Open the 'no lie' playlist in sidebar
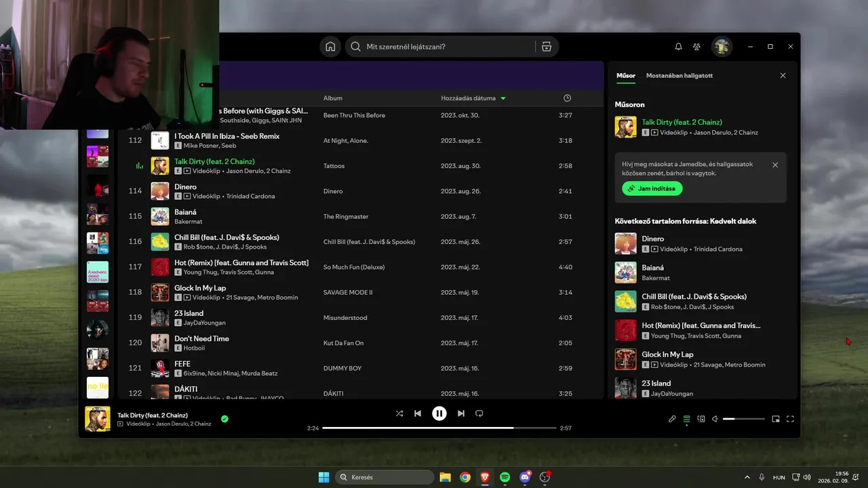 (x=98, y=388)
